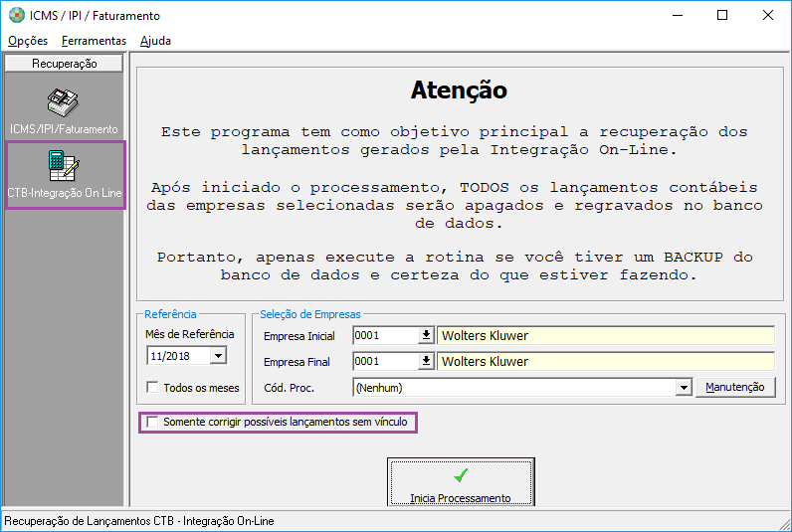Screen dimensions: 792x532
Task: Open the Ajuda menu
Action: point(155,41)
